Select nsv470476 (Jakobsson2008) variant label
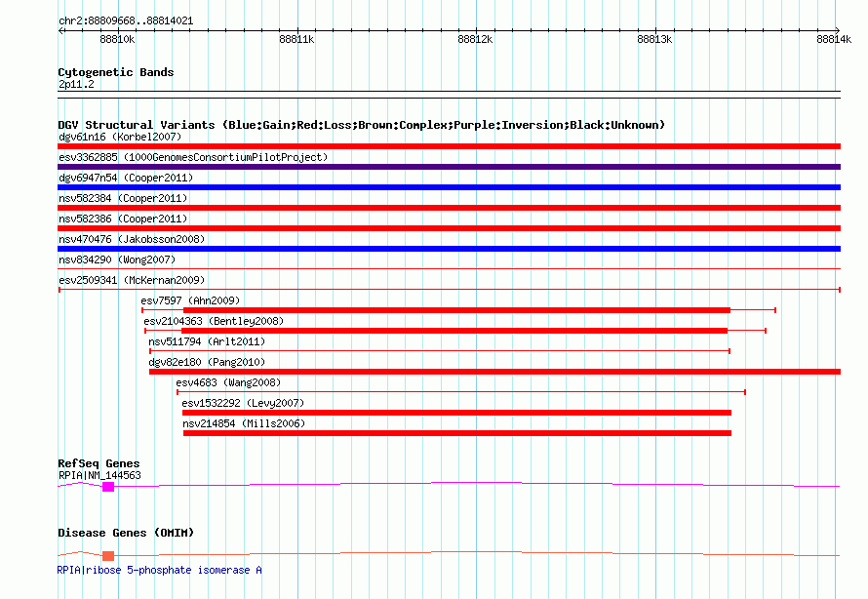 (132, 239)
